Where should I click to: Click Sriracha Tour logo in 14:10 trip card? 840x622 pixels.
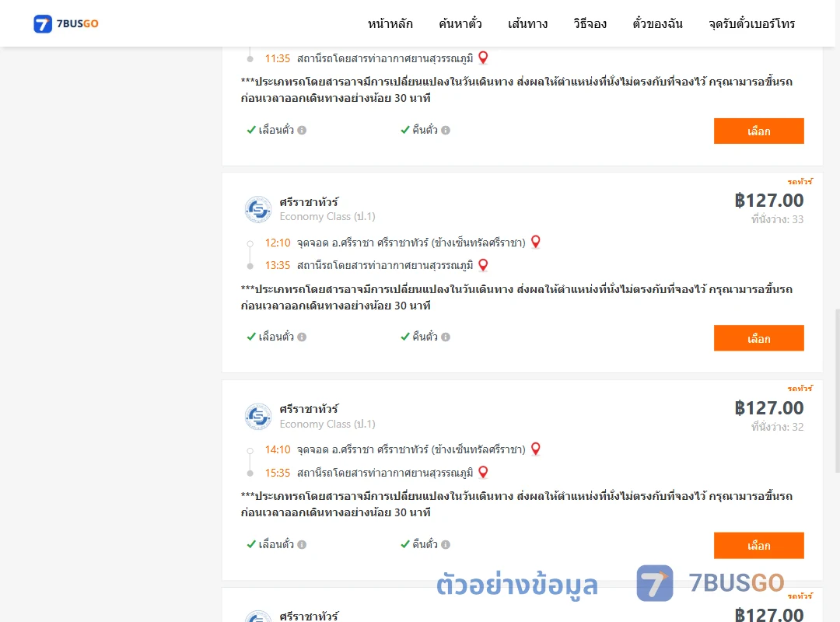coord(258,417)
